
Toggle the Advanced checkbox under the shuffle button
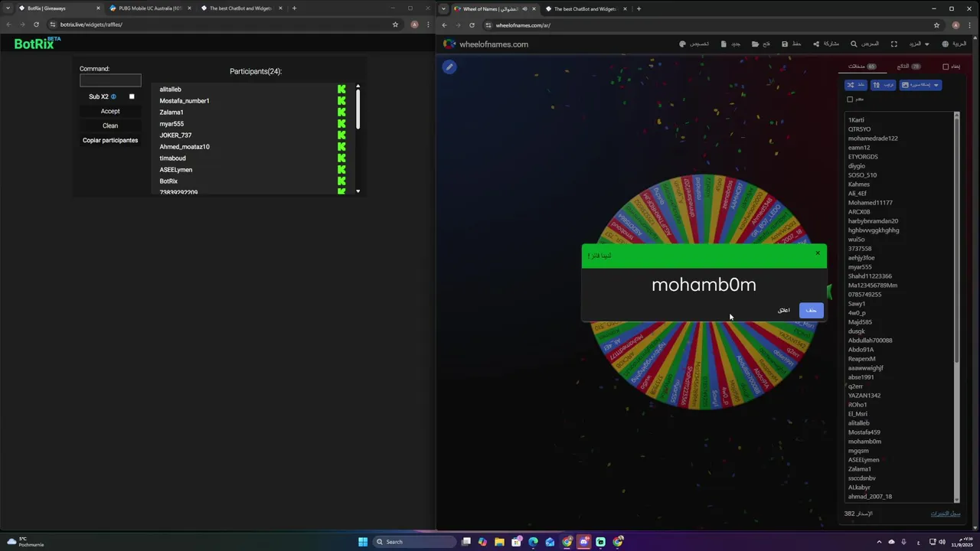(x=850, y=99)
